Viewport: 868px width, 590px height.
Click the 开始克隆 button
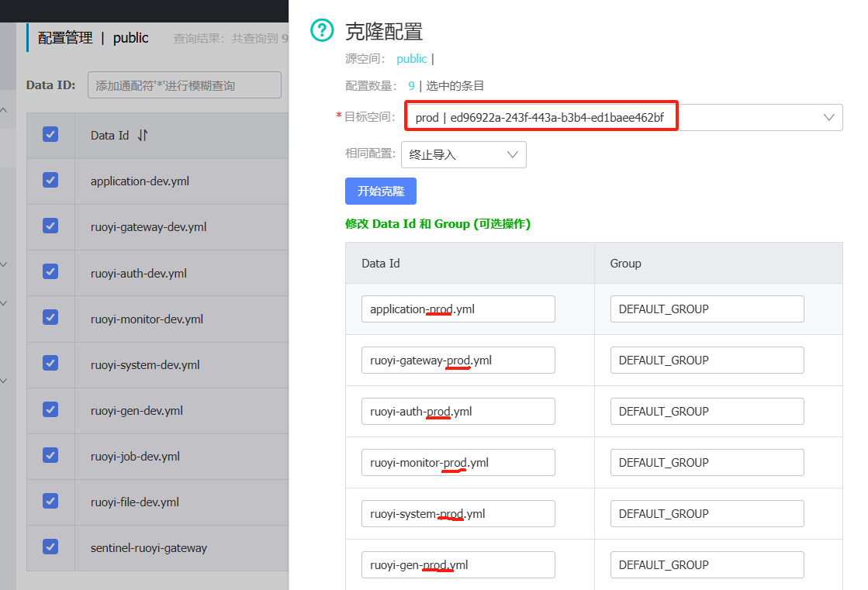click(x=380, y=191)
